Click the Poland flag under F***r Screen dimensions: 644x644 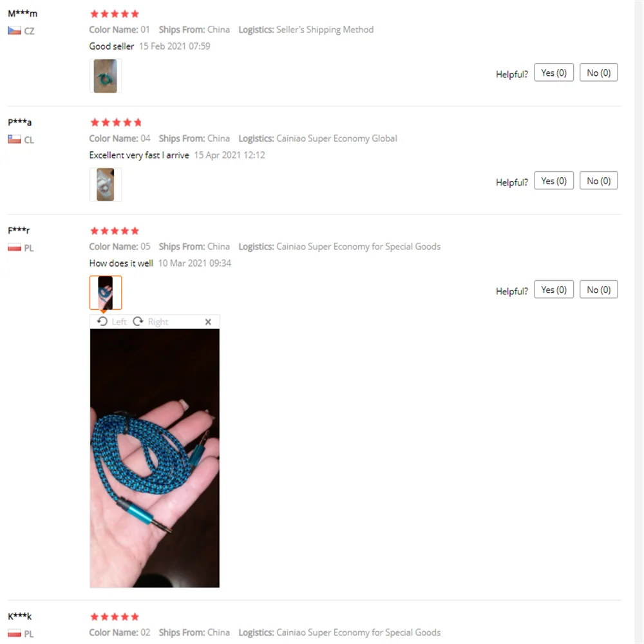14,248
